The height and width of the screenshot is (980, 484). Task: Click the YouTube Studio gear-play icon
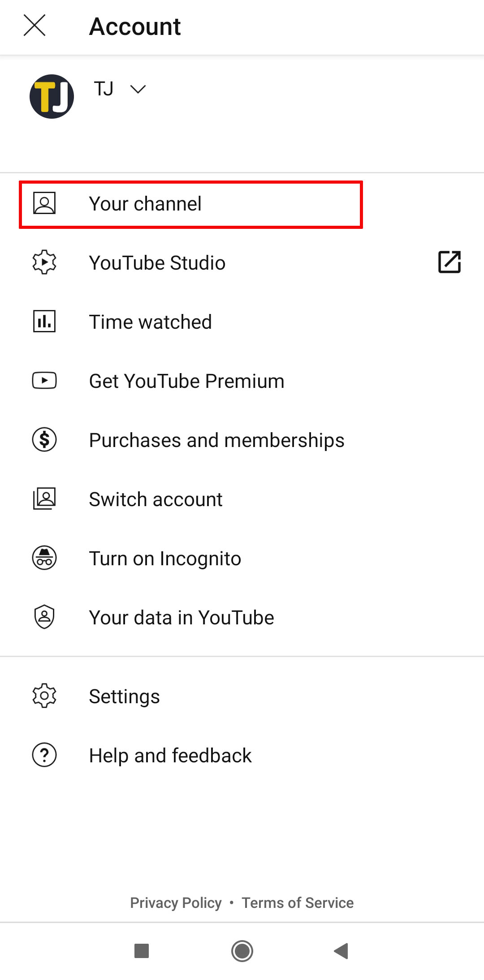(x=44, y=262)
